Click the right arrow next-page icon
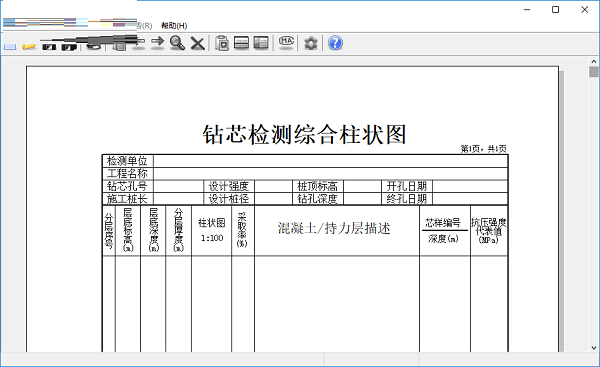 point(157,42)
